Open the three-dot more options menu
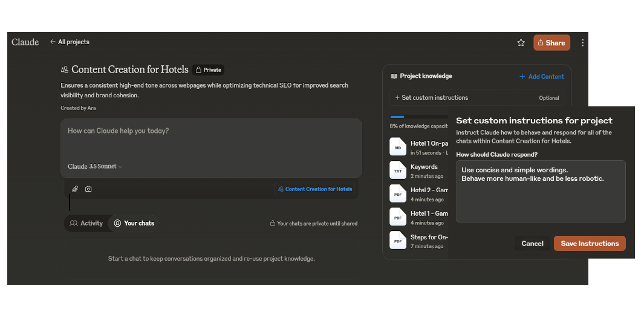 click(x=582, y=43)
